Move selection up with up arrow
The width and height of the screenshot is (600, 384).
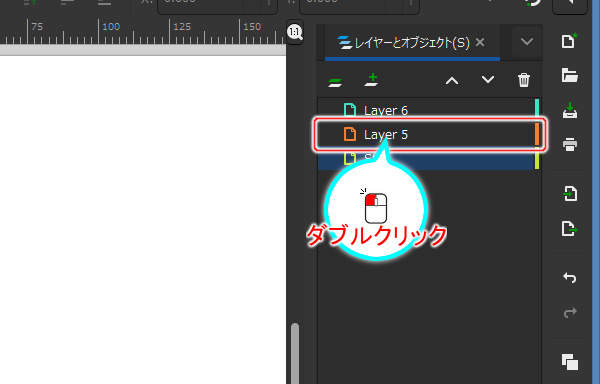tap(452, 81)
